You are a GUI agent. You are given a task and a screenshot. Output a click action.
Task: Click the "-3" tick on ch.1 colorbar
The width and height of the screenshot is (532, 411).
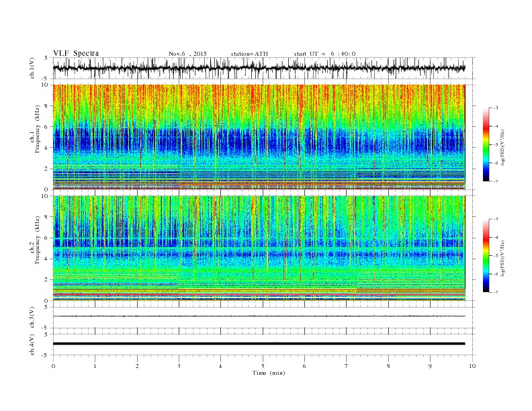(496, 108)
